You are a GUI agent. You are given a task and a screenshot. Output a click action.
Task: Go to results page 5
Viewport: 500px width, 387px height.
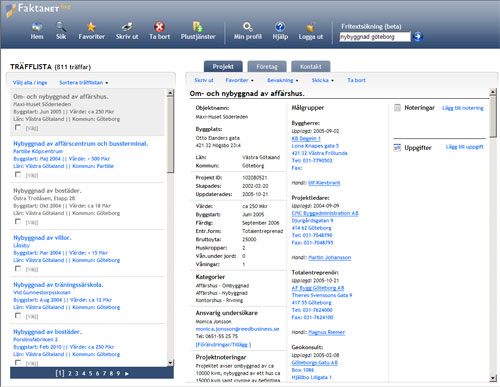tap(90, 374)
